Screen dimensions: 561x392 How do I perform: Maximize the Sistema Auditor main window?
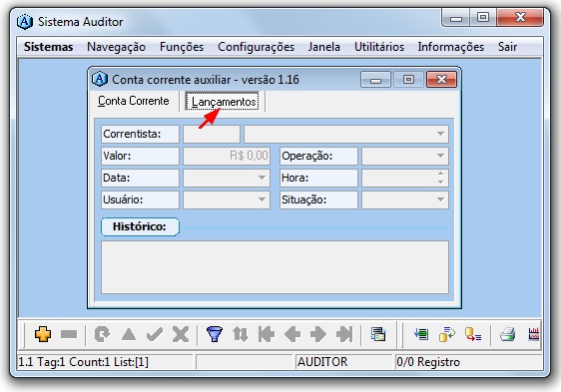pyautogui.click(x=483, y=17)
